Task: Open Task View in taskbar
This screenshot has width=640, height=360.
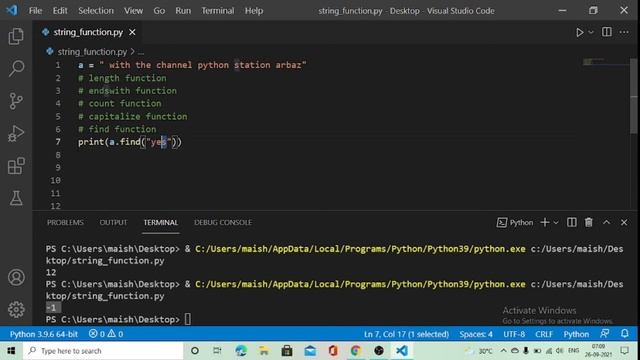Action: click(217, 351)
